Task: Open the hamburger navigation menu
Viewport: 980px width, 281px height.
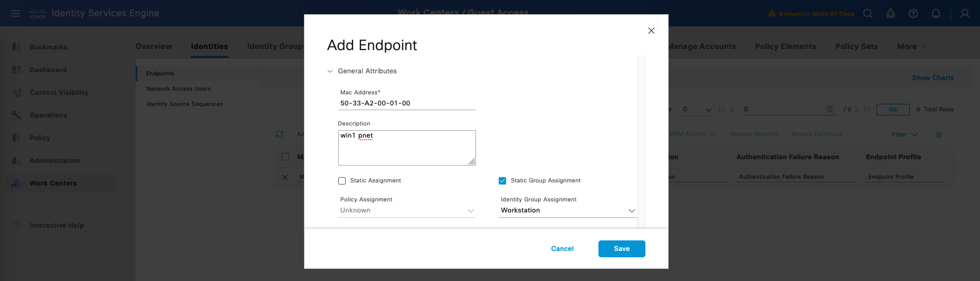Action: coord(15,13)
